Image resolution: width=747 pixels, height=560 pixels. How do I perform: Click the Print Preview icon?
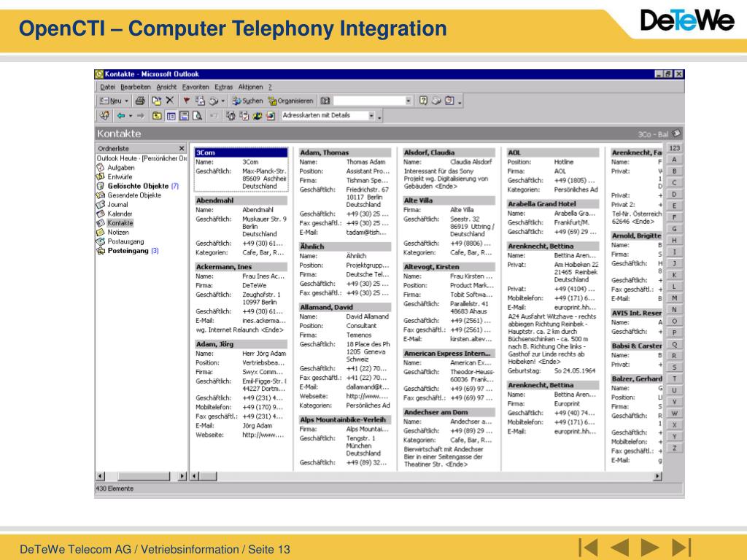pyautogui.click(x=197, y=116)
